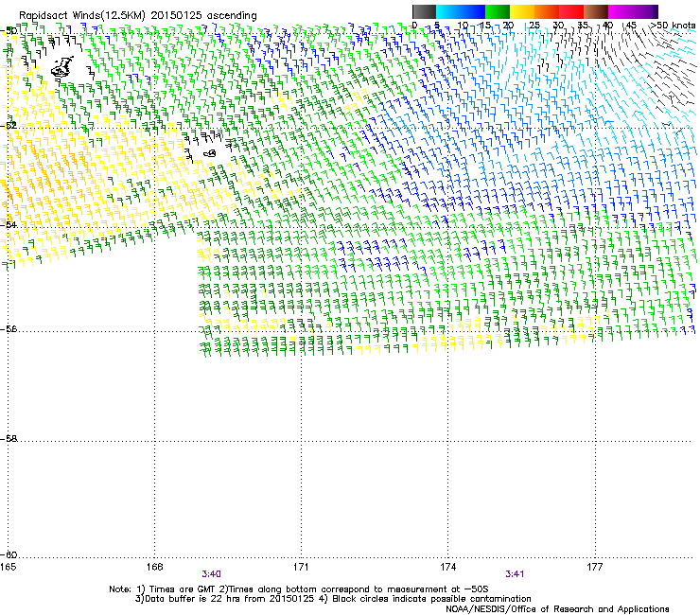
Task: Pick the brown 35-40 knots legend segment
Action: (x=596, y=11)
